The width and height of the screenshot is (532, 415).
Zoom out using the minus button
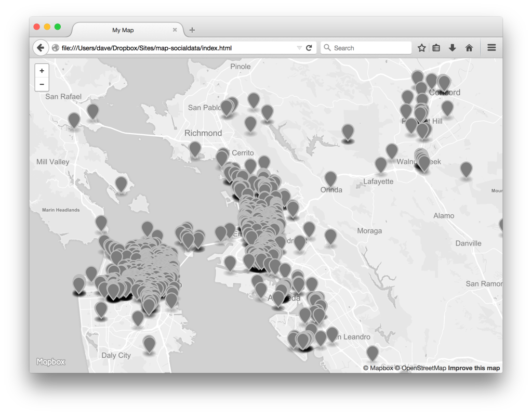coord(42,84)
